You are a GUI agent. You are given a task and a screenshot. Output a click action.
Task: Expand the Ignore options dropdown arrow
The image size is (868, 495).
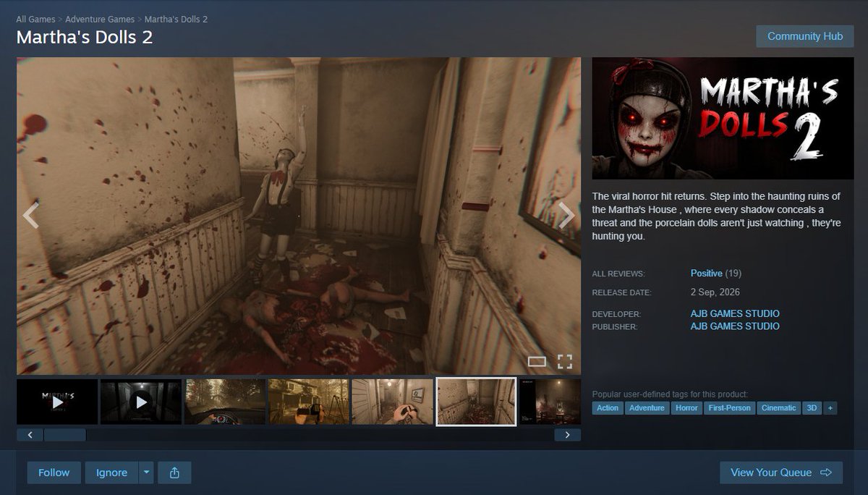[x=146, y=473]
